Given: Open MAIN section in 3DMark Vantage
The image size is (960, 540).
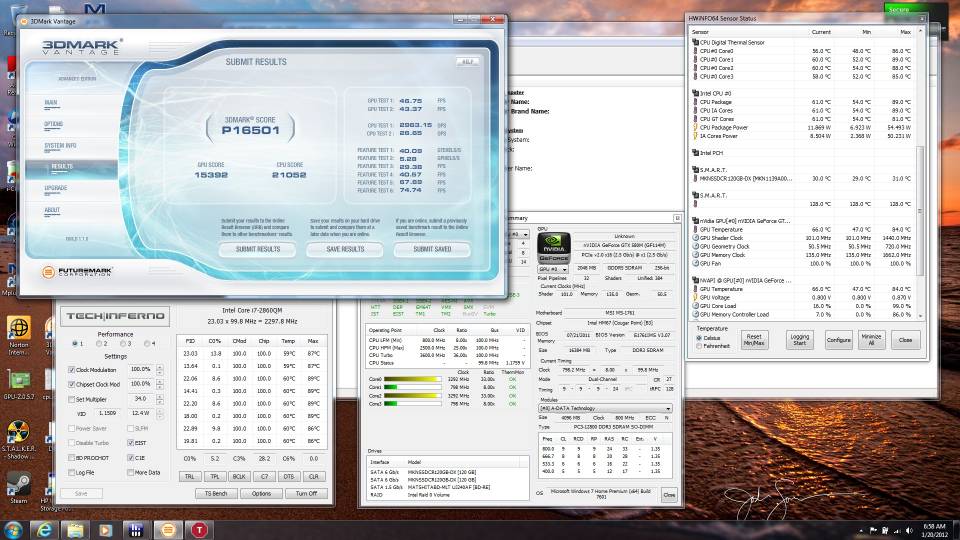Looking at the screenshot, I should coord(51,103).
